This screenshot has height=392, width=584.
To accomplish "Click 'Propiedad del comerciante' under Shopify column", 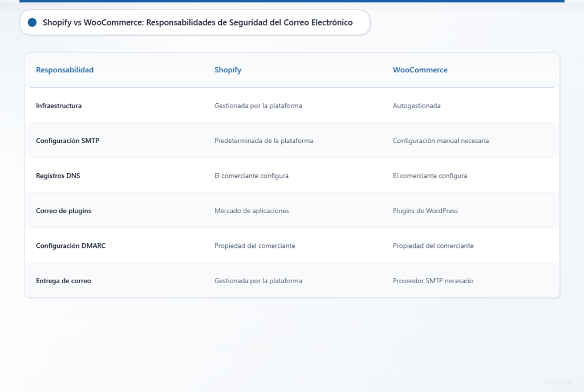I will (255, 246).
